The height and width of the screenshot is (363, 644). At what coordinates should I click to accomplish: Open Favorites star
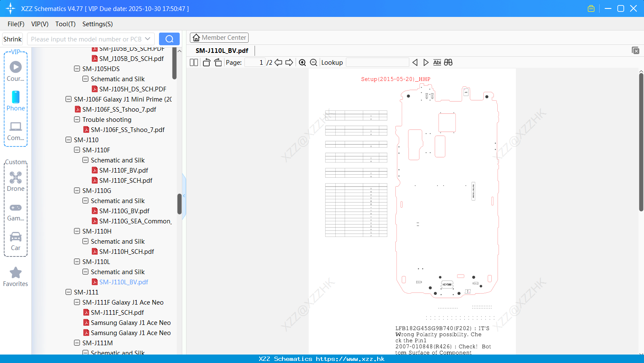click(16, 273)
